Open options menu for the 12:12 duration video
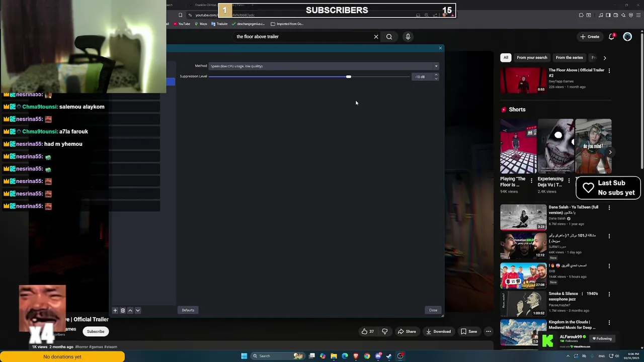Image resolution: width=644 pixels, height=362 pixels. coord(609,236)
